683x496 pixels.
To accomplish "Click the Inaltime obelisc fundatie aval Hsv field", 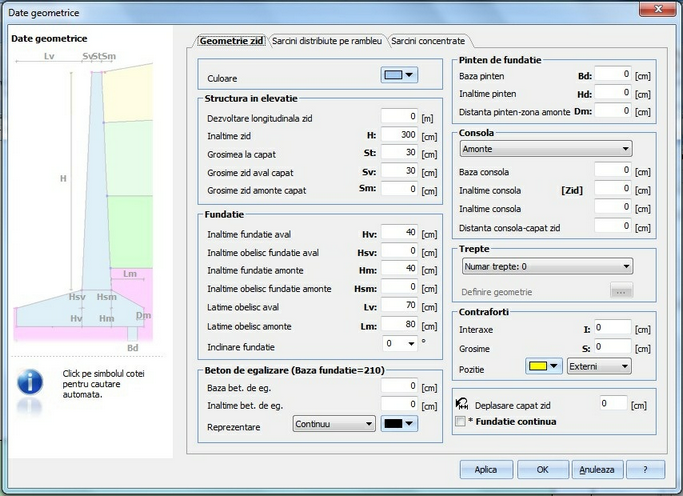I will (x=399, y=251).
